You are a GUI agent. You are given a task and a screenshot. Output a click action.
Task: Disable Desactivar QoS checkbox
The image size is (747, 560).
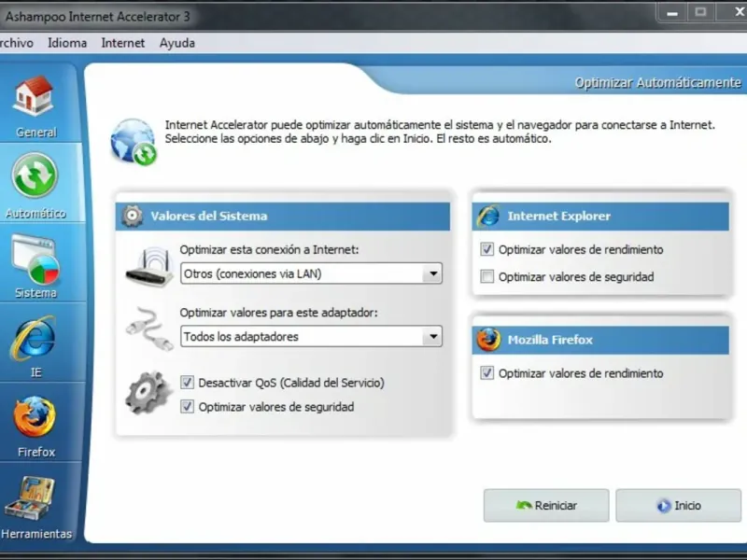(188, 383)
